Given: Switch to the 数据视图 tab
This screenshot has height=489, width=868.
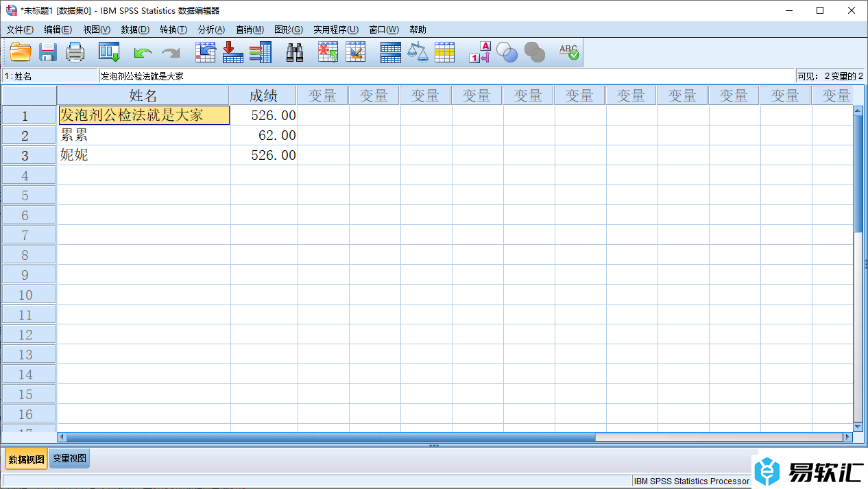Looking at the screenshot, I should coord(26,459).
